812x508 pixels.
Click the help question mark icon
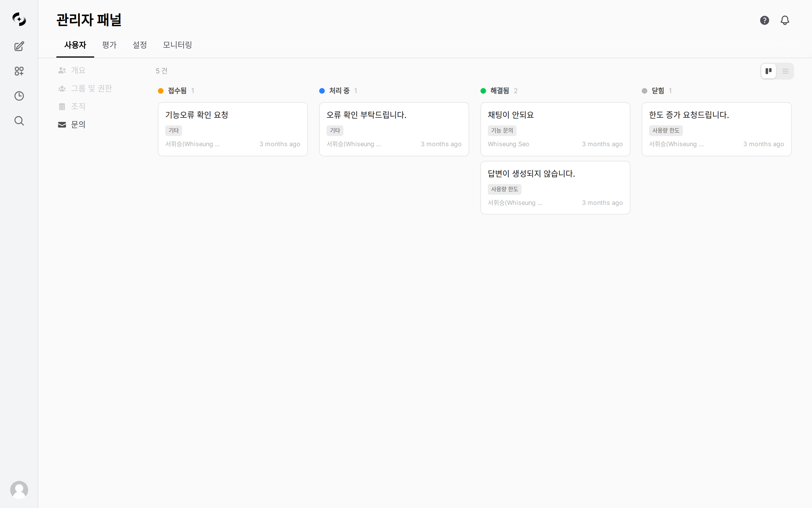[764, 20]
